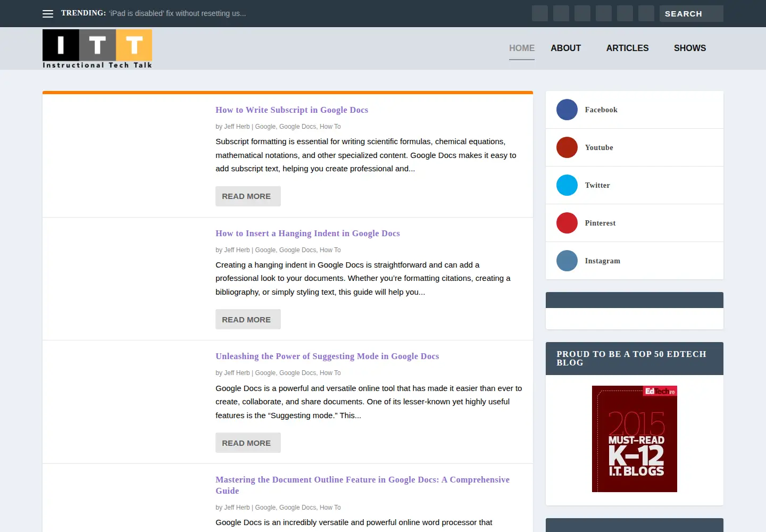Open 'How to Write Subscript in Google Docs' title
The height and width of the screenshot is (532, 766).
click(x=292, y=110)
